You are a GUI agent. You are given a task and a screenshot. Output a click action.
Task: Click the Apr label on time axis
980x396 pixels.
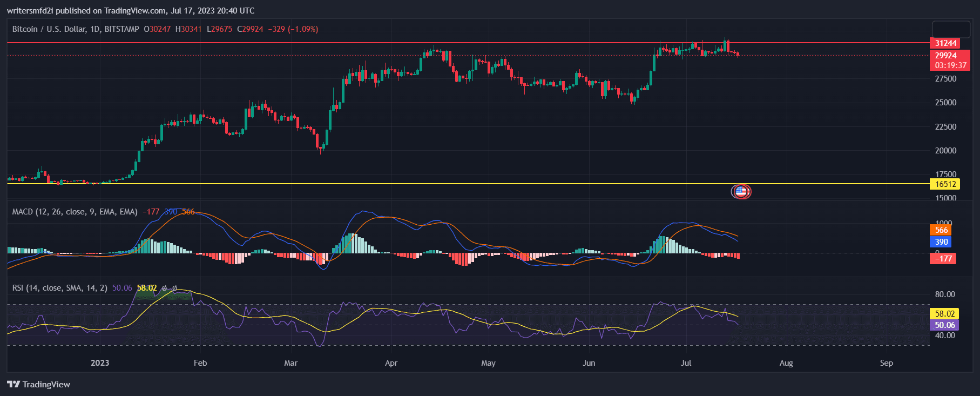pos(391,363)
